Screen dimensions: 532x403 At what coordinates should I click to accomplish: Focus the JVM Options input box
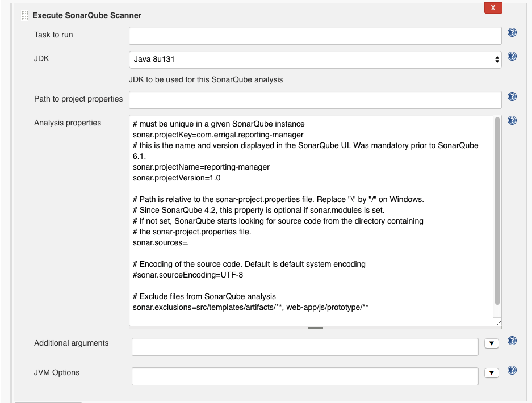pos(305,376)
